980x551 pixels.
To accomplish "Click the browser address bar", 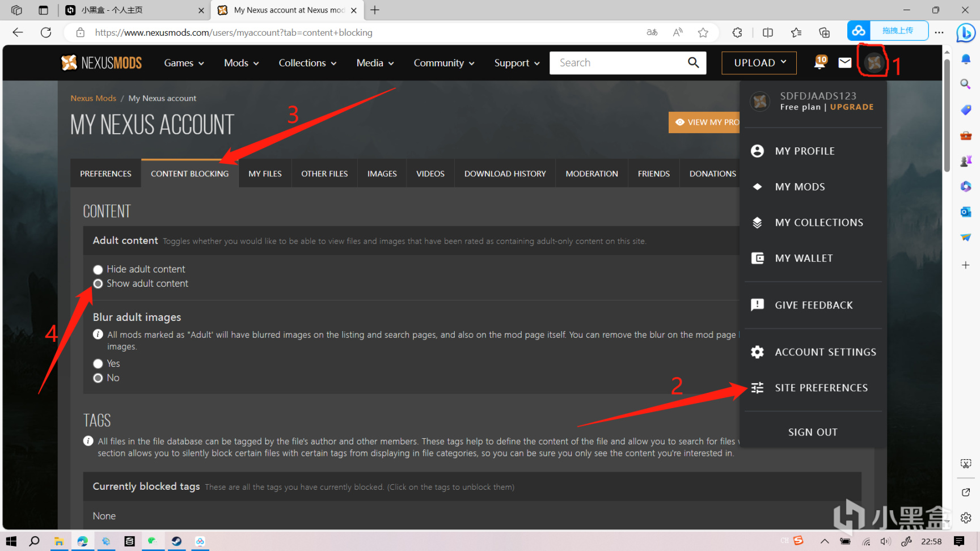I will [363, 32].
